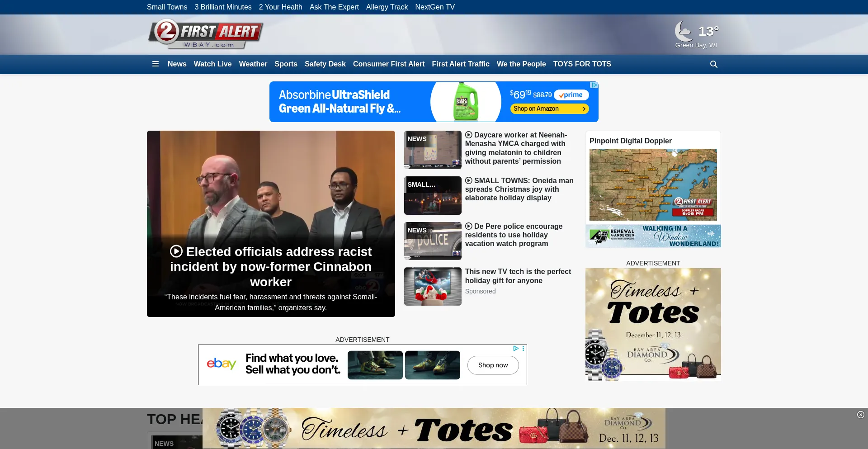
Task: Click the Shop on Amazon button
Action: coord(549,109)
